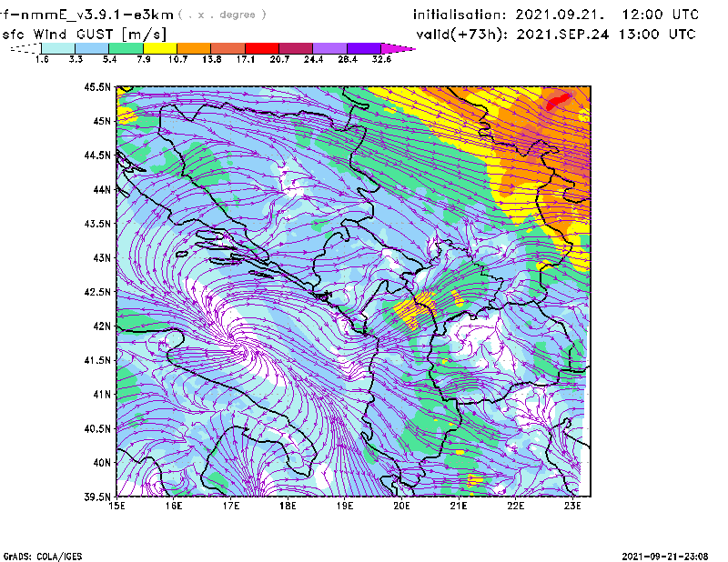Select the light purple 24.4–28.4 legend swatch
Viewport: 728px width, 562px height.
[329, 48]
